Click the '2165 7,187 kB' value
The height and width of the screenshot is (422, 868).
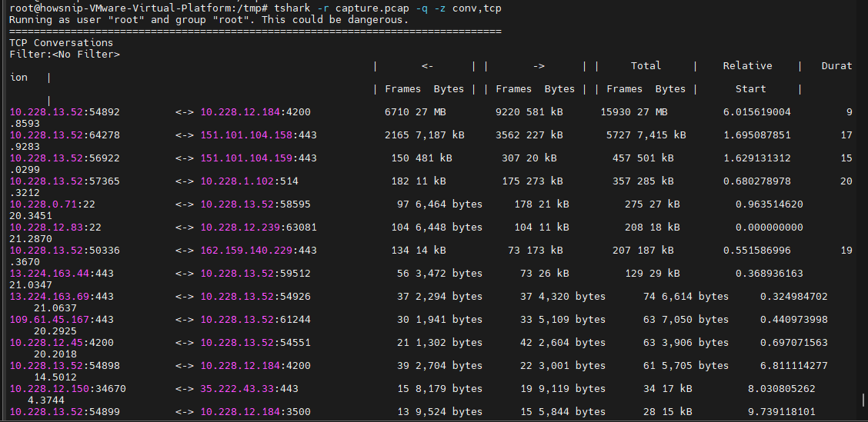coord(425,135)
